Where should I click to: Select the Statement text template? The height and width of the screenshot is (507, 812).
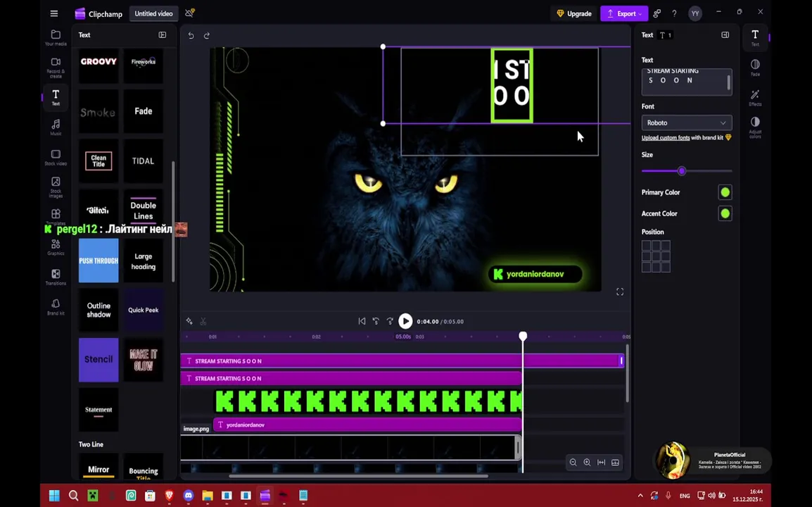tap(99, 410)
